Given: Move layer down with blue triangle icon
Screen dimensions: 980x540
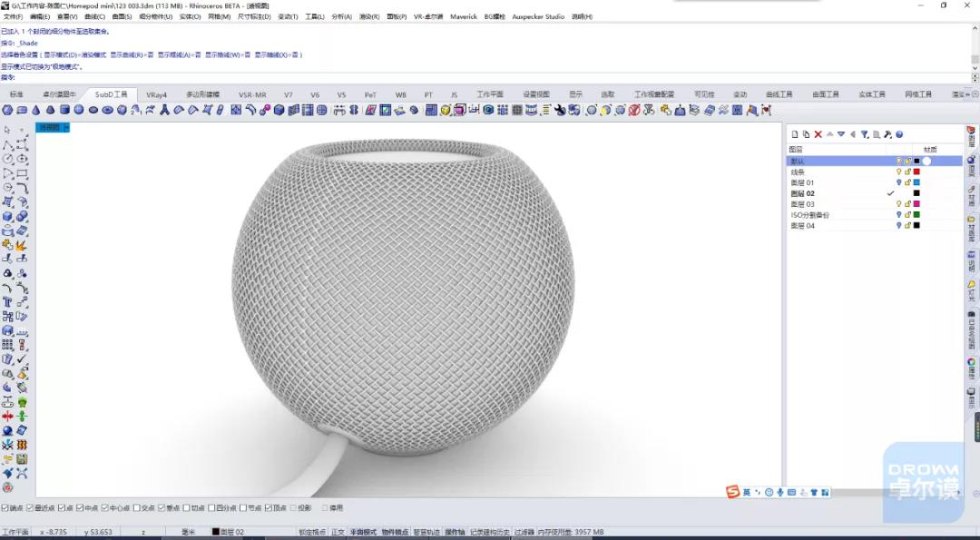Looking at the screenshot, I should coord(841,134).
